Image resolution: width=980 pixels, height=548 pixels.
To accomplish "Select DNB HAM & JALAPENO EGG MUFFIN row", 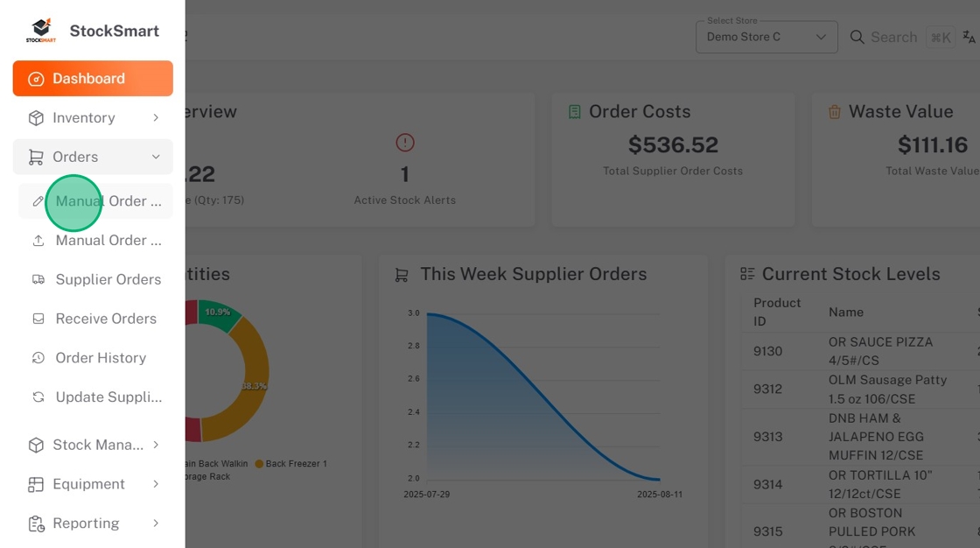I will [x=876, y=437].
